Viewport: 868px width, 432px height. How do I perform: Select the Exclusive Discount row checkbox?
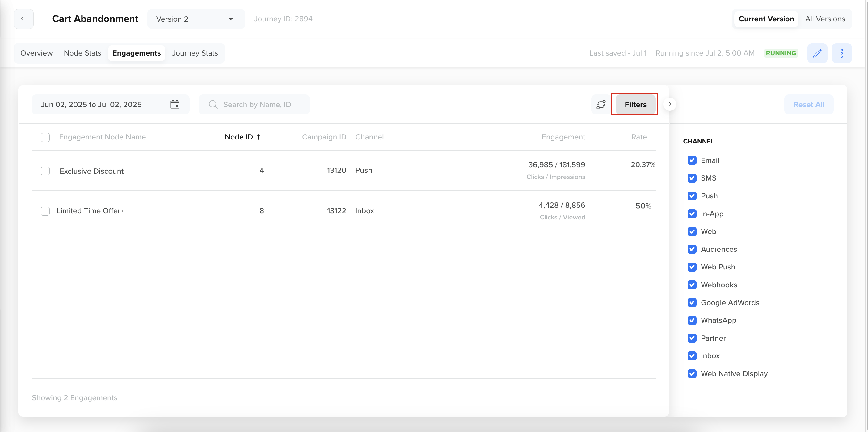(45, 171)
